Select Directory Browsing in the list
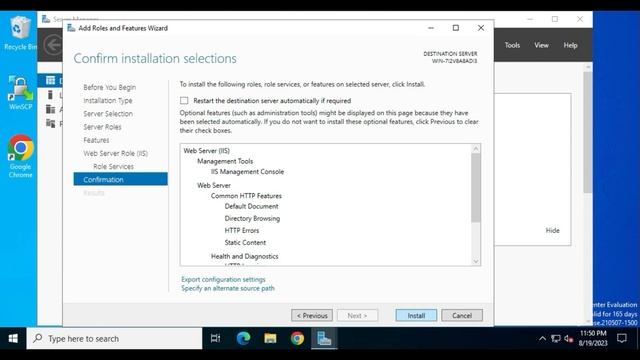The width and height of the screenshot is (640, 360). 252,218
